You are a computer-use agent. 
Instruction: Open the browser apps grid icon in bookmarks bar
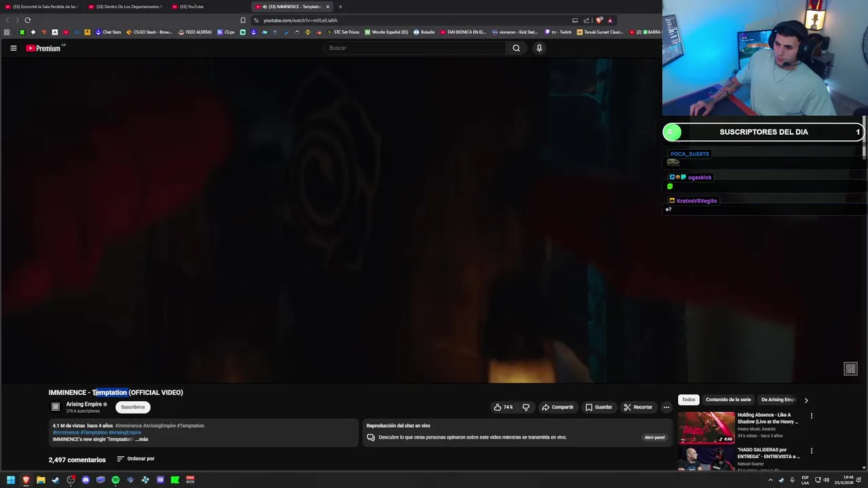(7, 32)
